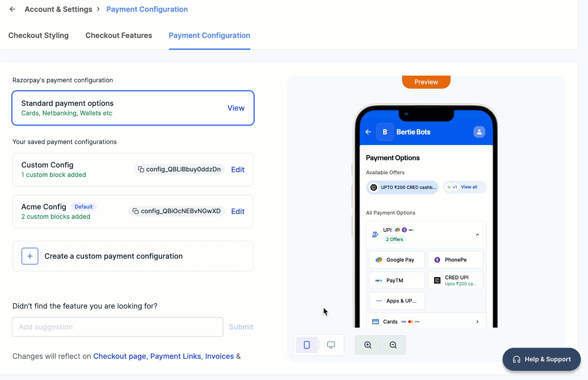Tap the back arrow in phone preview
The width and height of the screenshot is (588, 380).
(x=368, y=132)
